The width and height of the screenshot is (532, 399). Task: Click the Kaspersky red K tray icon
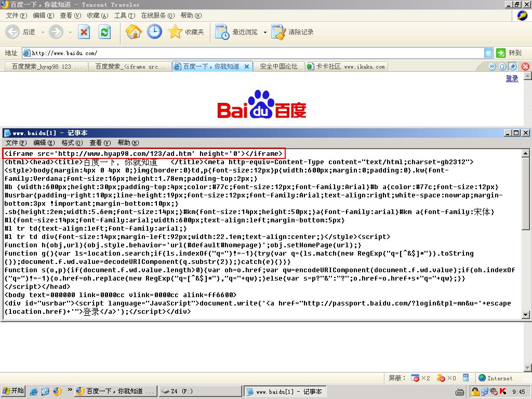pos(503,392)
